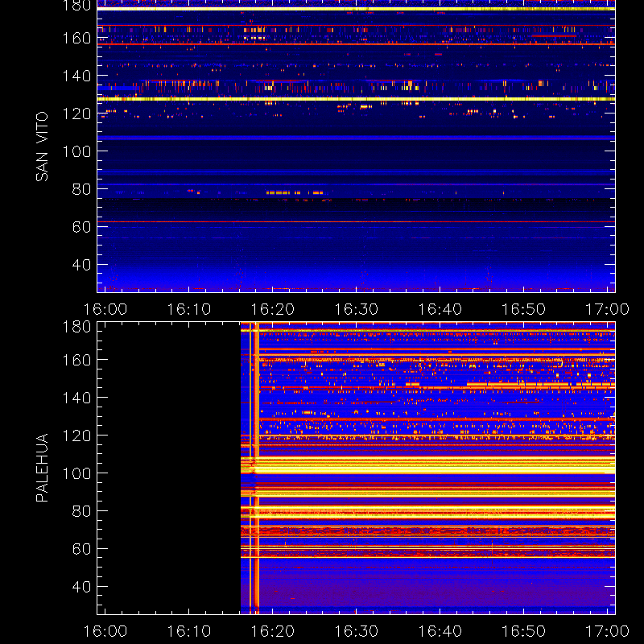This screenshot has height=644, width=644.
Task: Pick the 16:40 time label under SAN VITO plot
Action: [440, 309]
